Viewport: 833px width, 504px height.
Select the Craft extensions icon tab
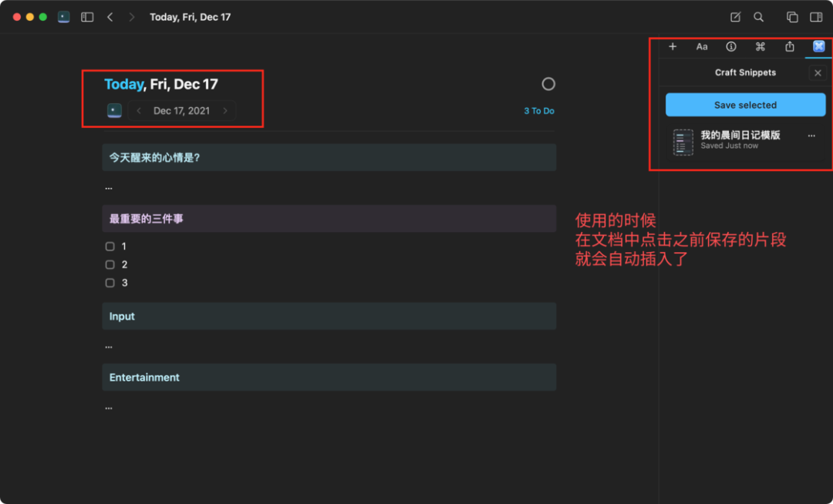818,47
